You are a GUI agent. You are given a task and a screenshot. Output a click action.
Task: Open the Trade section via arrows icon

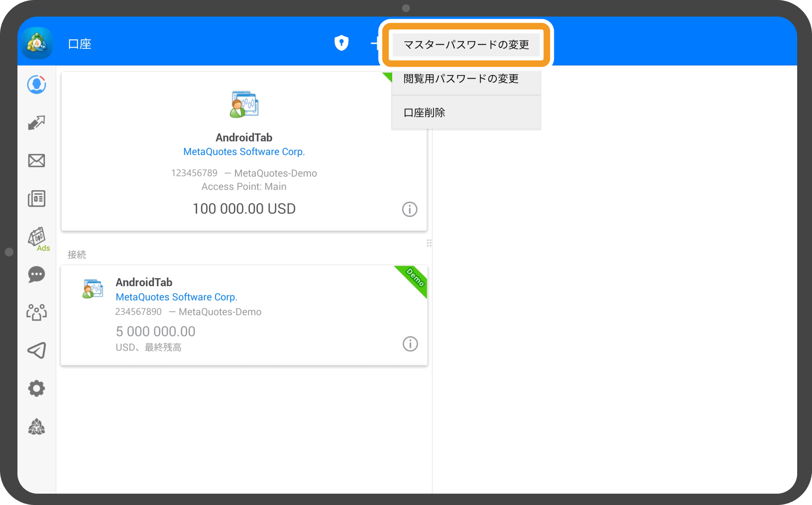click(x=37, y=123)
